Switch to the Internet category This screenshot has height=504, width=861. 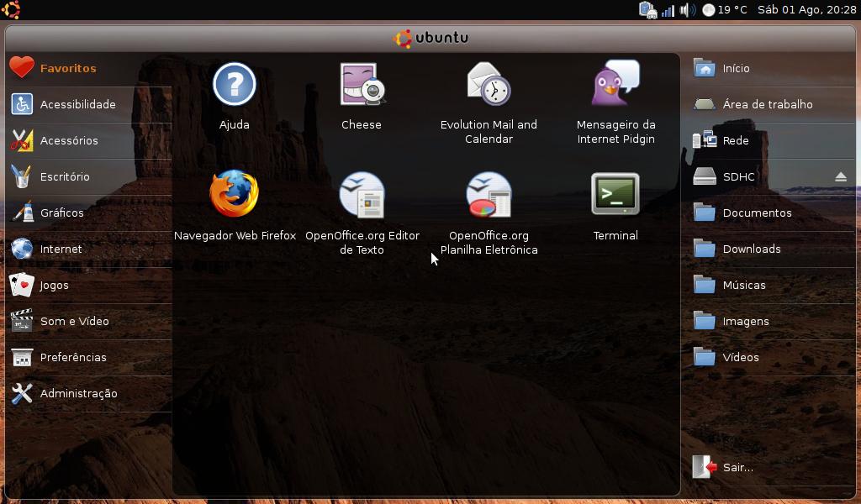[88, 249]
